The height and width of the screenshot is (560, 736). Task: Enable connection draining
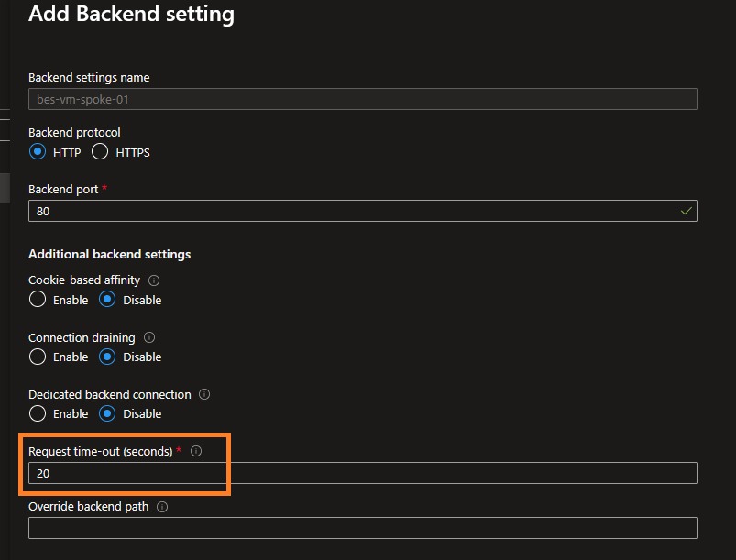pyautogui.click(x=38, y=357)
